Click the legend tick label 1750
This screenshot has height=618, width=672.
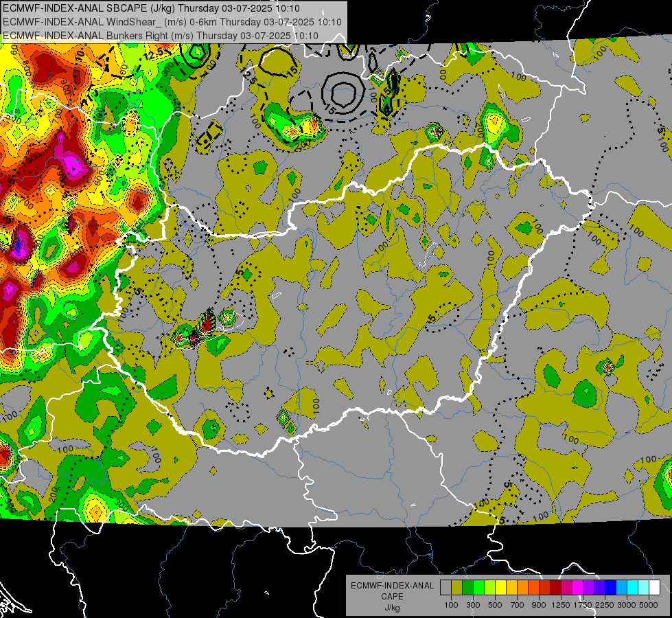(x=583, y=605)
